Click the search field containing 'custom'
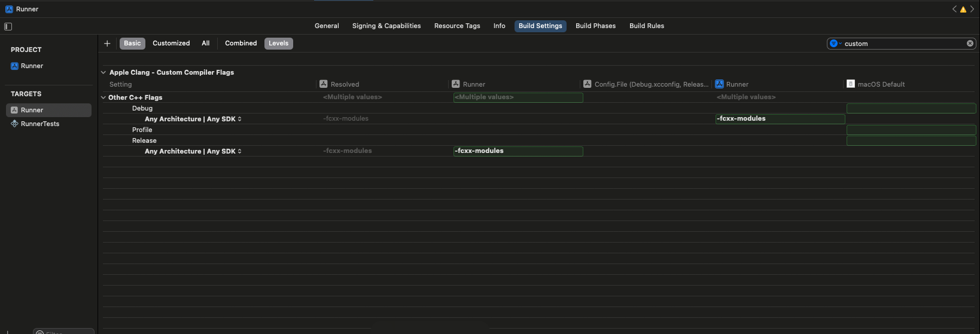Image resolution: width=980 pixels, height=334 pixels. click(902, 44)
